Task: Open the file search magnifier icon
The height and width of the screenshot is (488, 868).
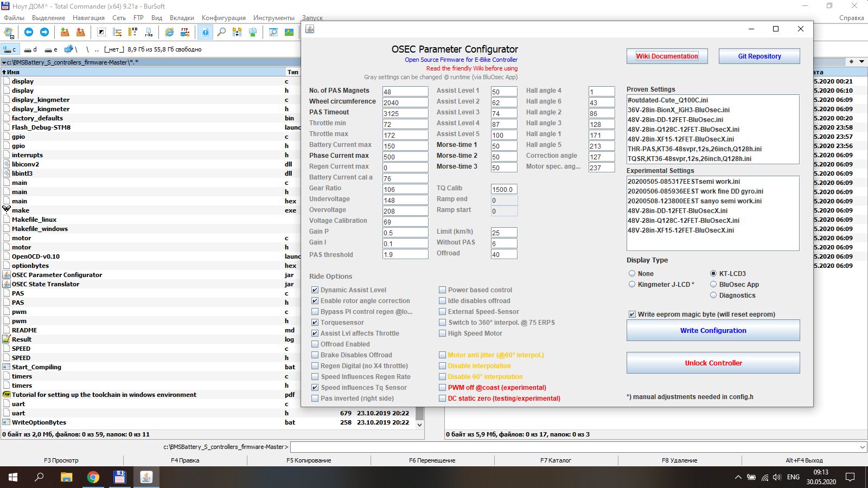Action: (221, 33)
